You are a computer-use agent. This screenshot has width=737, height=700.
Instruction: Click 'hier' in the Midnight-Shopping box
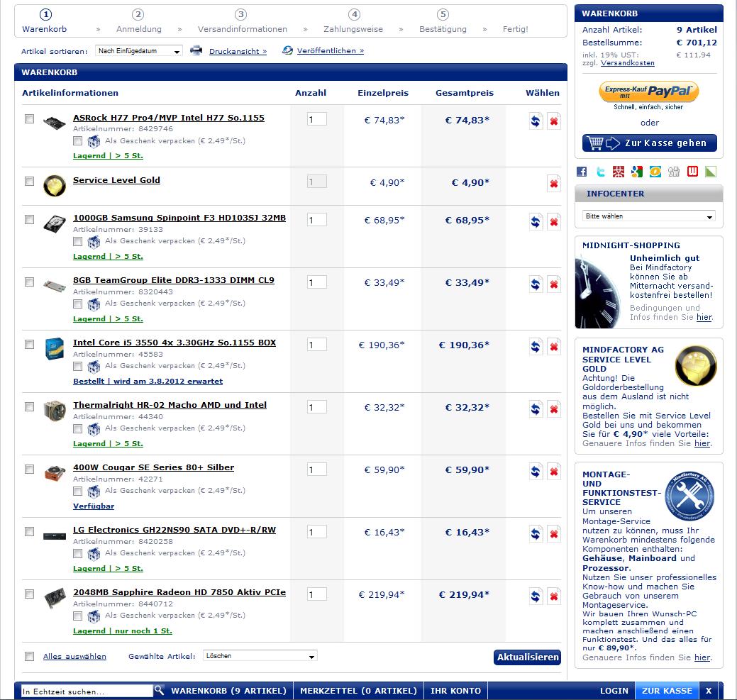click(704, 317)
